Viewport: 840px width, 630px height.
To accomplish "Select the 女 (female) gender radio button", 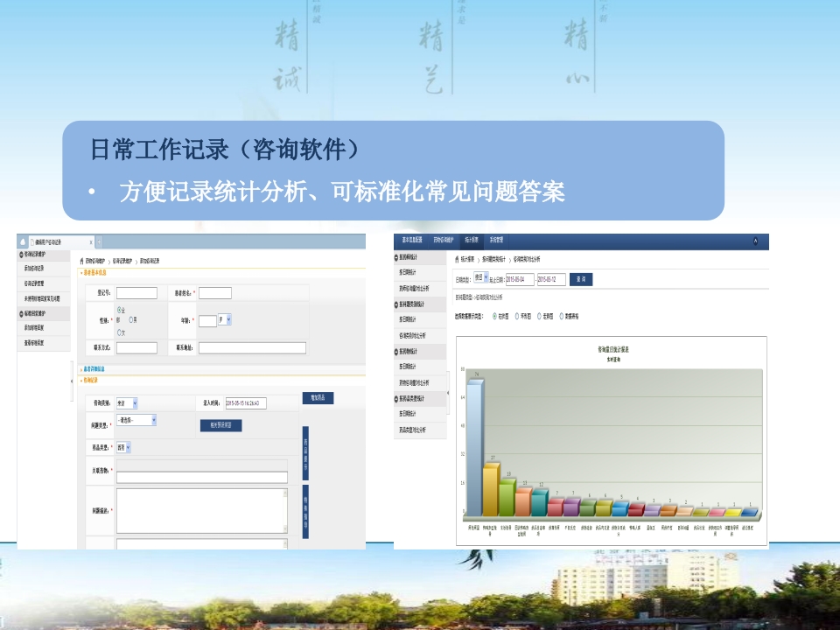I will 120,332.
